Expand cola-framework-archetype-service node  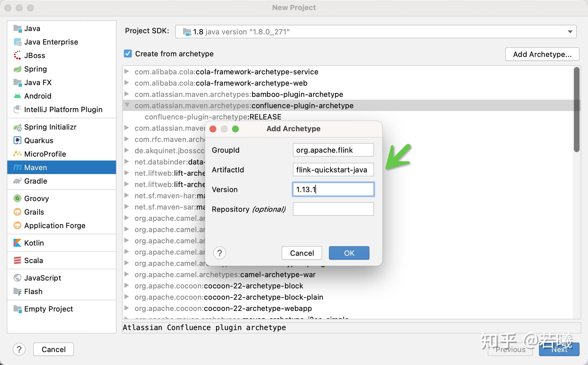tap(127, 72)
